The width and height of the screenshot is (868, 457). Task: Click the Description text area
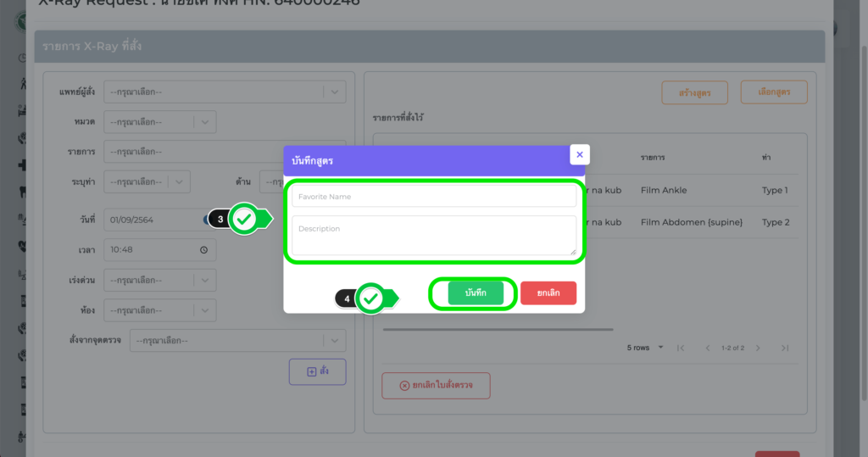pyautogui.click(x=433, y=235)
